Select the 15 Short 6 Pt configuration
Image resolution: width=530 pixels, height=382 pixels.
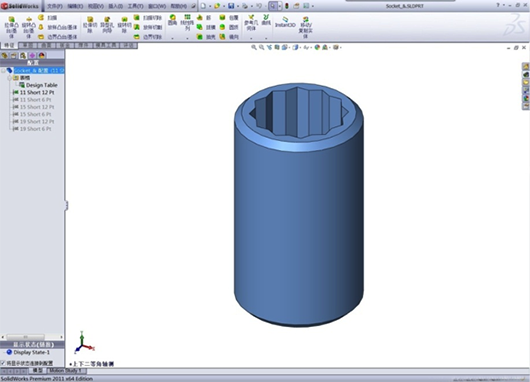(32, 114)
